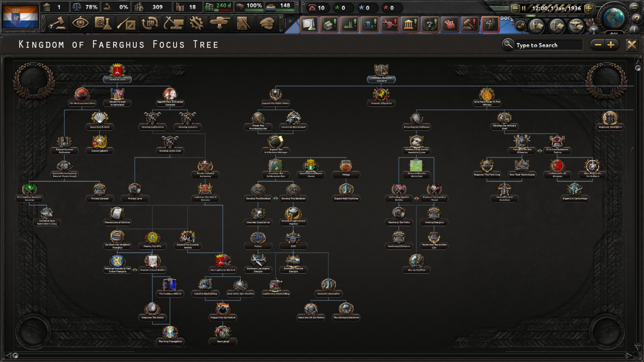Select the Deploy The KNIL focus
644x362 pixels.
pyautogui.click(x=152, y=240)
